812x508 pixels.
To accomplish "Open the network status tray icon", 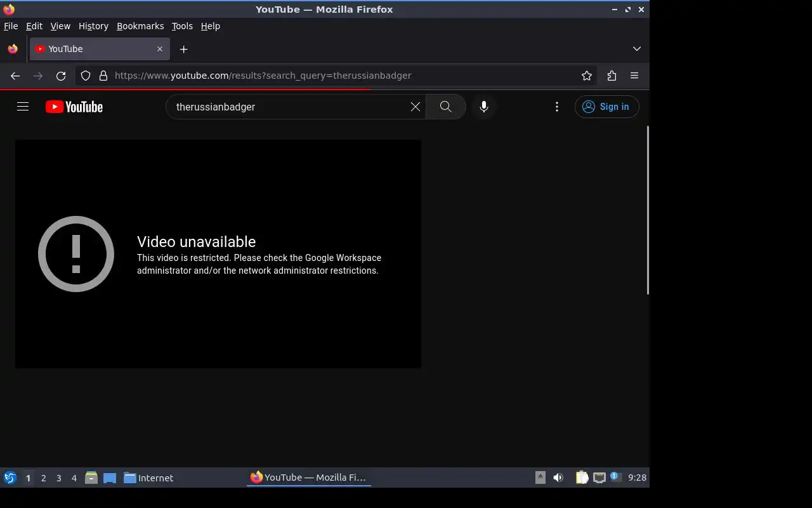I will (x=599, y=478).
